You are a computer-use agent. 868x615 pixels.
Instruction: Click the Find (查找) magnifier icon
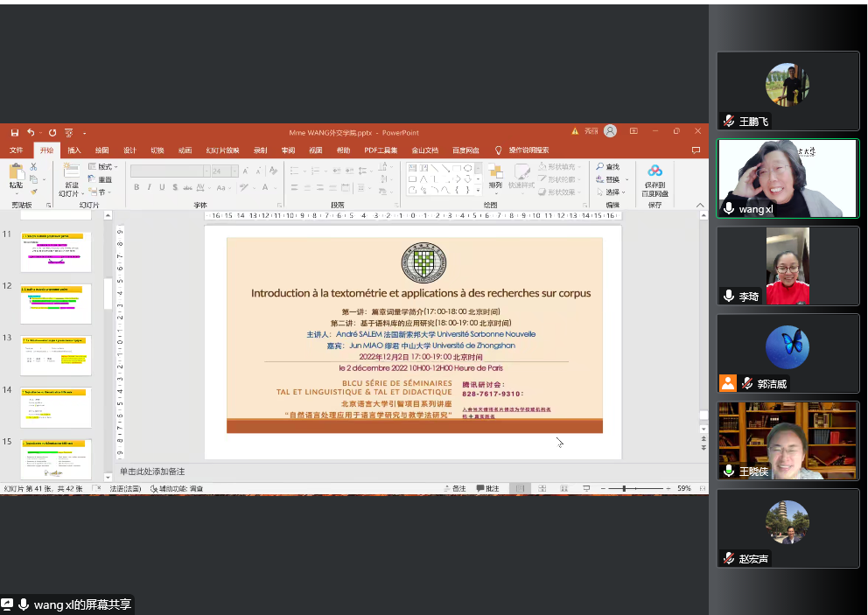tap(601, 166)
